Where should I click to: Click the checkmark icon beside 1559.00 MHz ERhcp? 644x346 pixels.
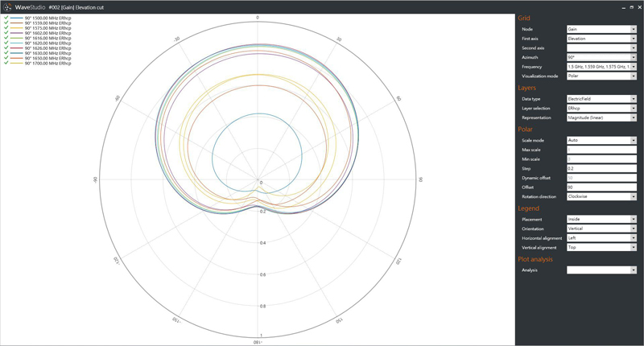[x=6, y=23]
